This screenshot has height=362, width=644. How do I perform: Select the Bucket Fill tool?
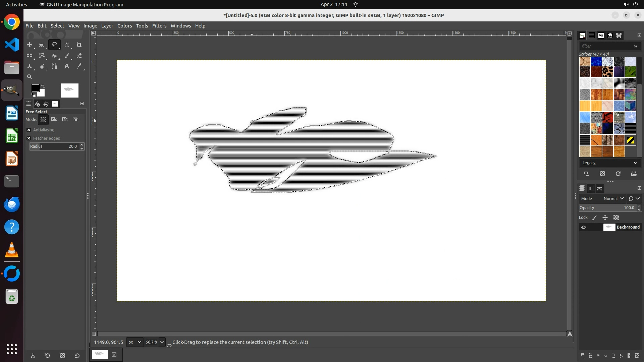[54, 56]
